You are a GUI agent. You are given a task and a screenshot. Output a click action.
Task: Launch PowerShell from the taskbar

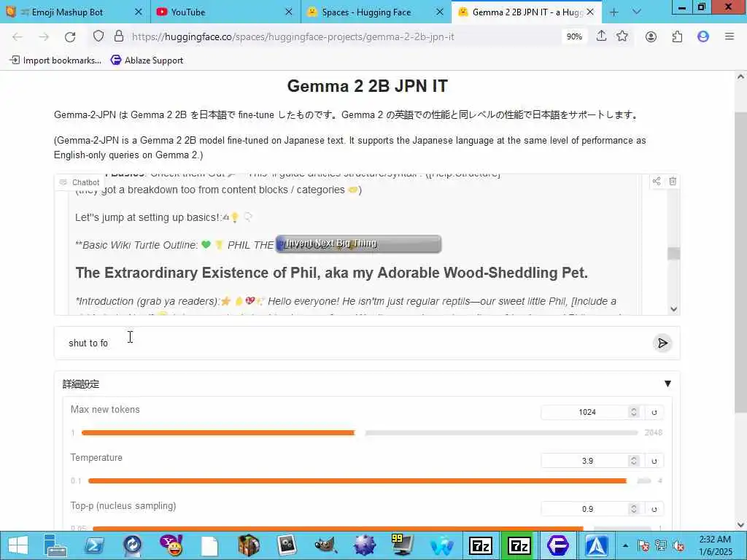point(94,545)
